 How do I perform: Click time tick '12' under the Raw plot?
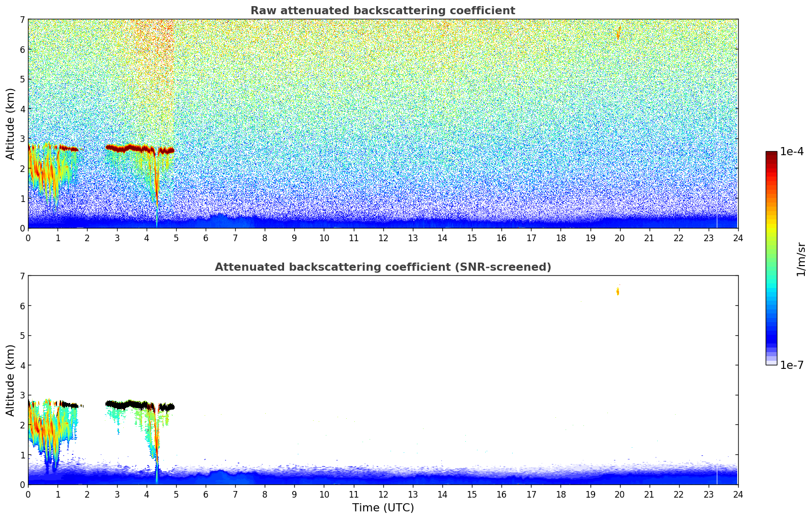pos(383,238)
